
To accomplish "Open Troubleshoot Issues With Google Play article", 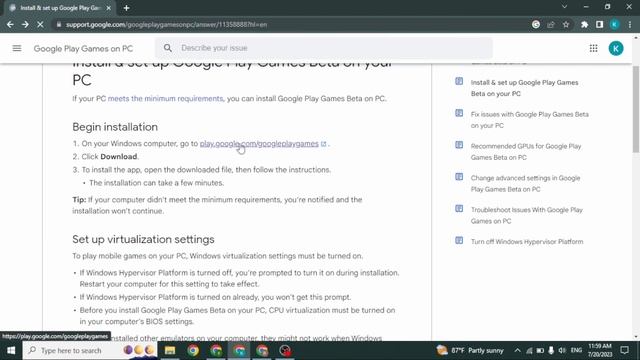I will 527,215.
